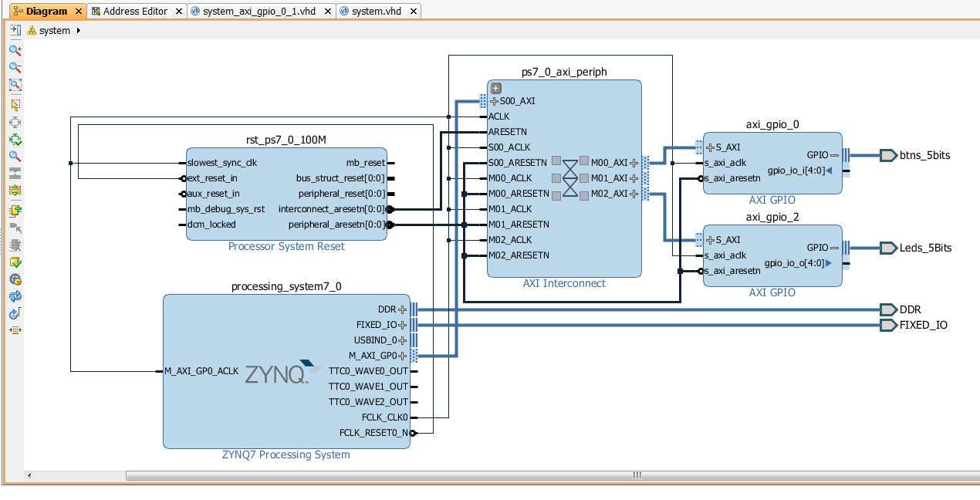Click the Zoom Fit icon
This screenshot has height=500, width=980.
[14, 85]
